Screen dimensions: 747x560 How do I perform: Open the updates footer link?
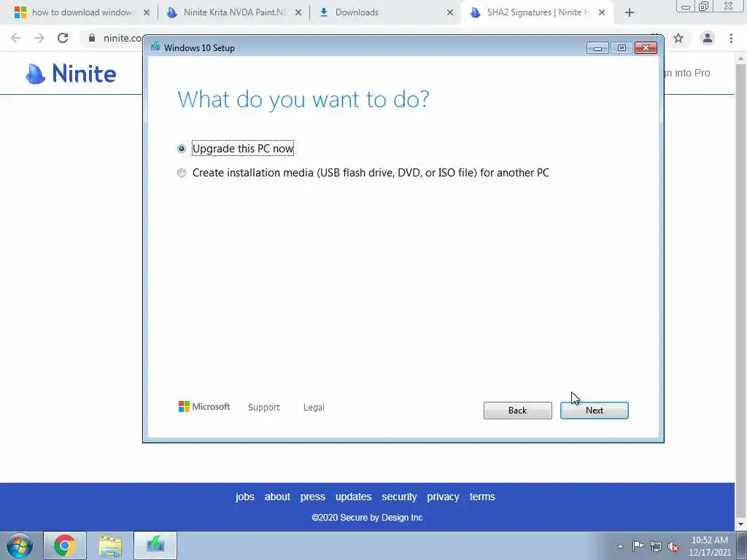(x=354, y=497)
